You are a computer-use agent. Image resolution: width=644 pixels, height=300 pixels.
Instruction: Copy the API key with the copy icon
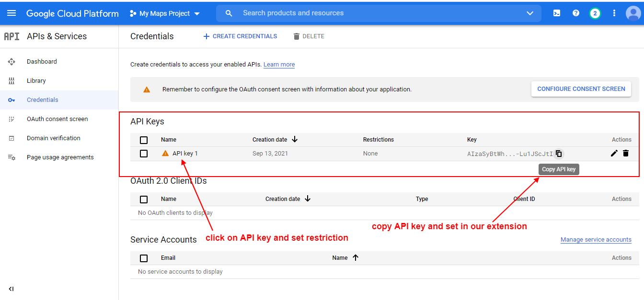[x=559, y=154]
